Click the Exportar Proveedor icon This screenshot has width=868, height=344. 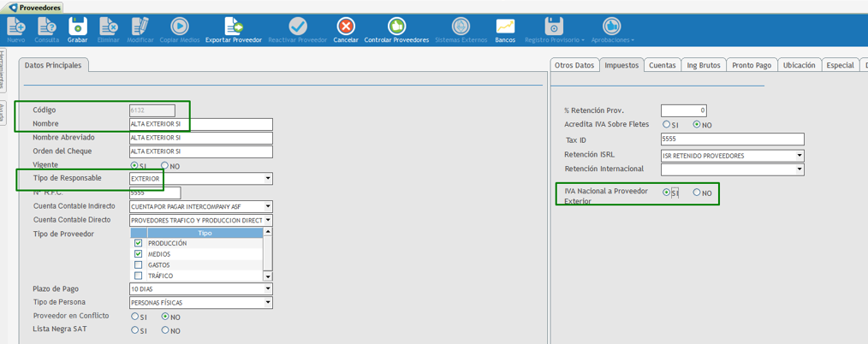[x=234, y=27]
